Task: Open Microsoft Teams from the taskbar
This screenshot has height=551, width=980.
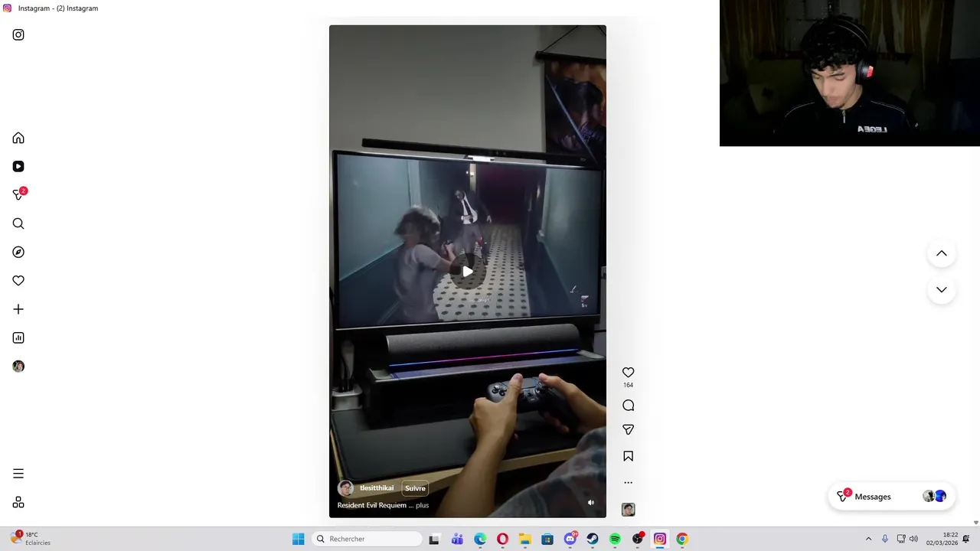Action: (x=457, y=539)
